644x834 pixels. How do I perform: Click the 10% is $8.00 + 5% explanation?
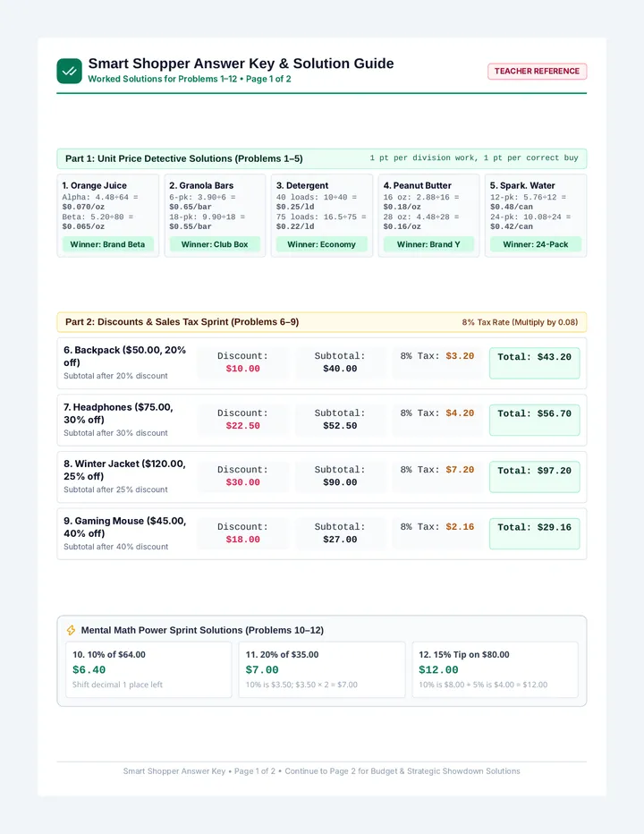[x=483, y=685]
